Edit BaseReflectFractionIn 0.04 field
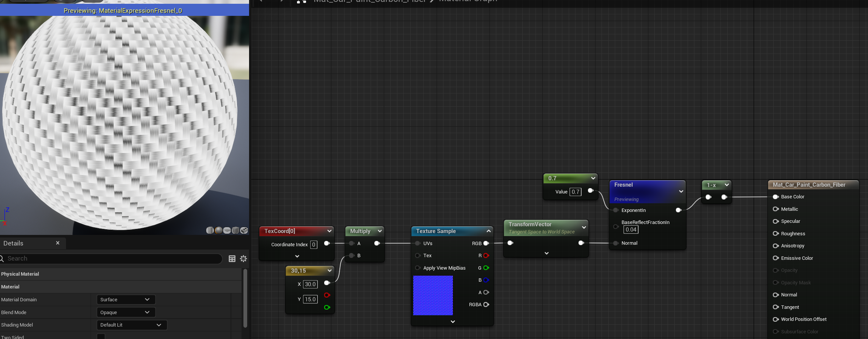 click(x=631, y=230)
